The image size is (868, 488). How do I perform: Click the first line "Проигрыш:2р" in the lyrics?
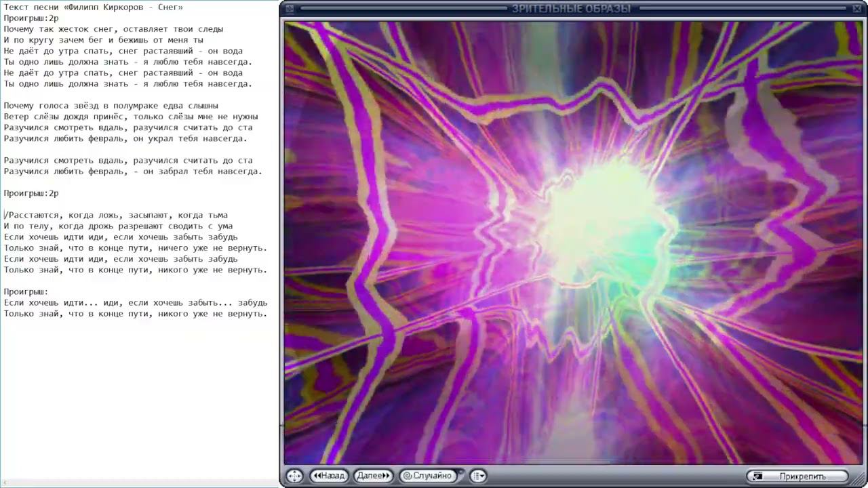[x=31, y=18]
